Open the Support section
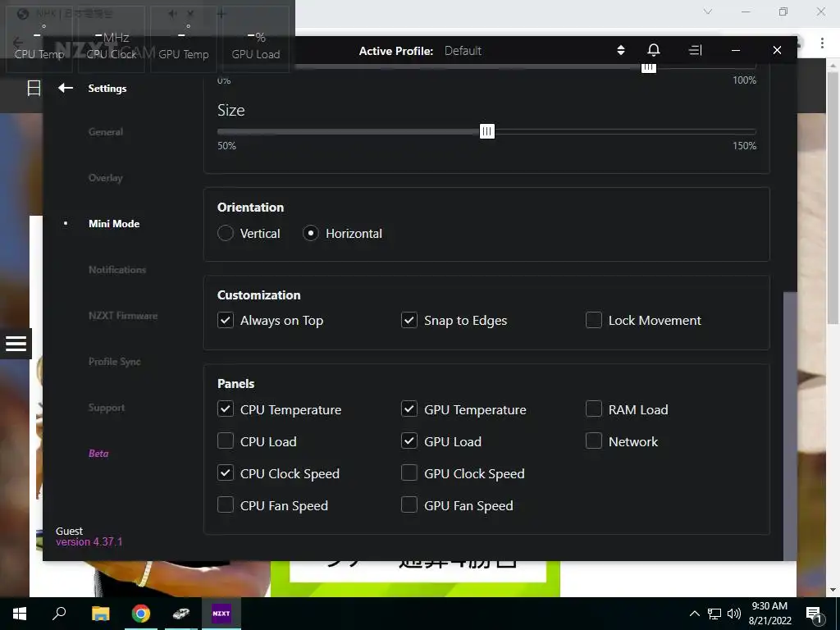This screenshot has height=630, width=840. point(107,408)
